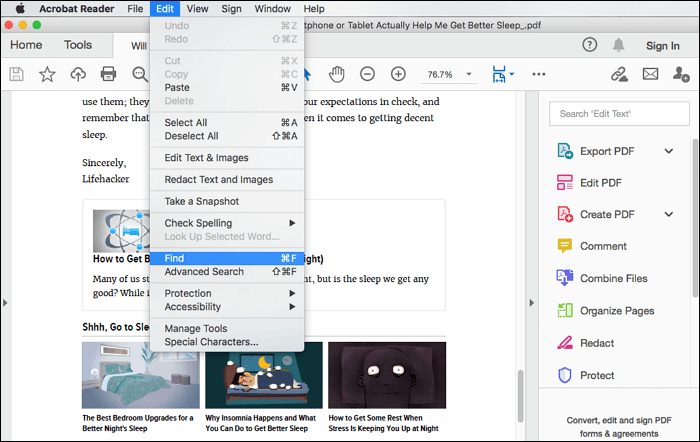Zoom out with the minus circle icon
The height and width of the screenshot is (442, 700).
(367, 74)
